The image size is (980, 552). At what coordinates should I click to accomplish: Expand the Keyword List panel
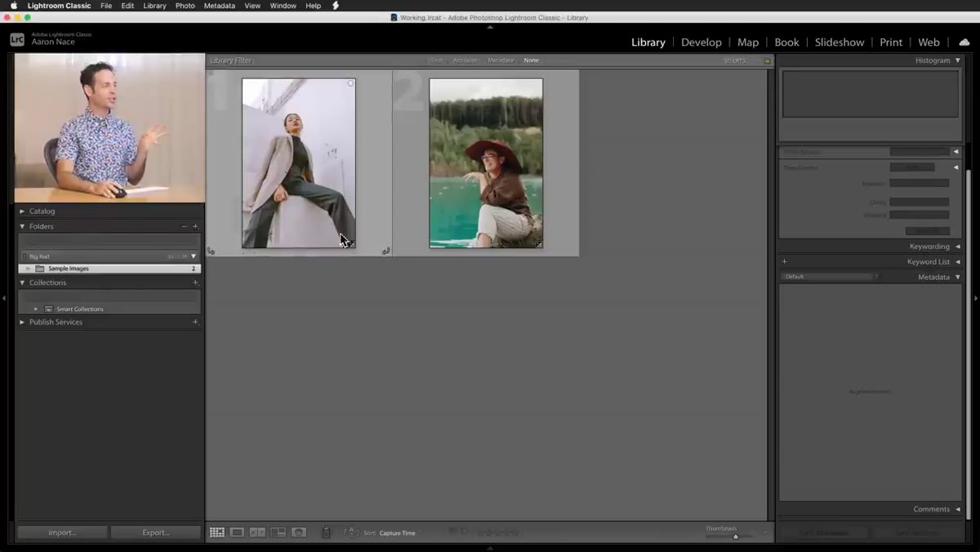point(958,261)
